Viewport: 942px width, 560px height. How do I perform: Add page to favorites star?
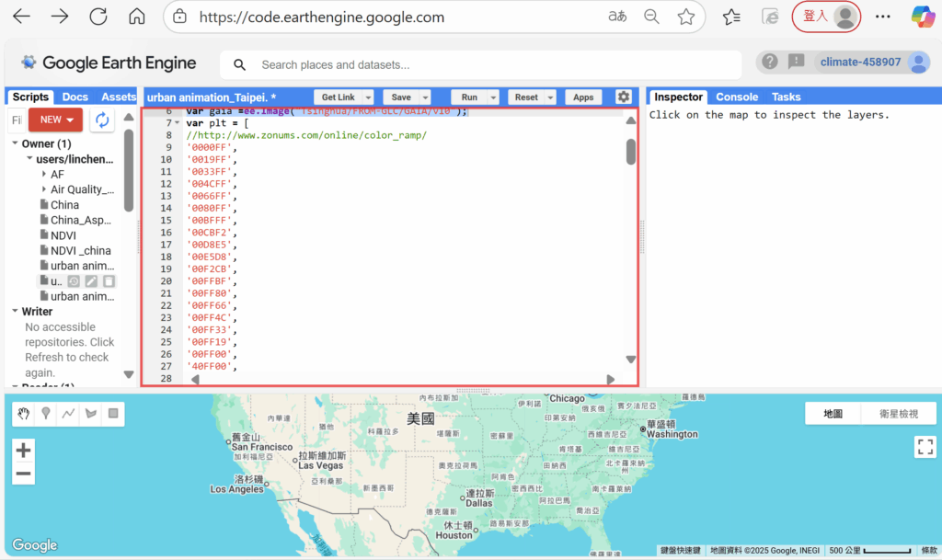pos(685,17)
